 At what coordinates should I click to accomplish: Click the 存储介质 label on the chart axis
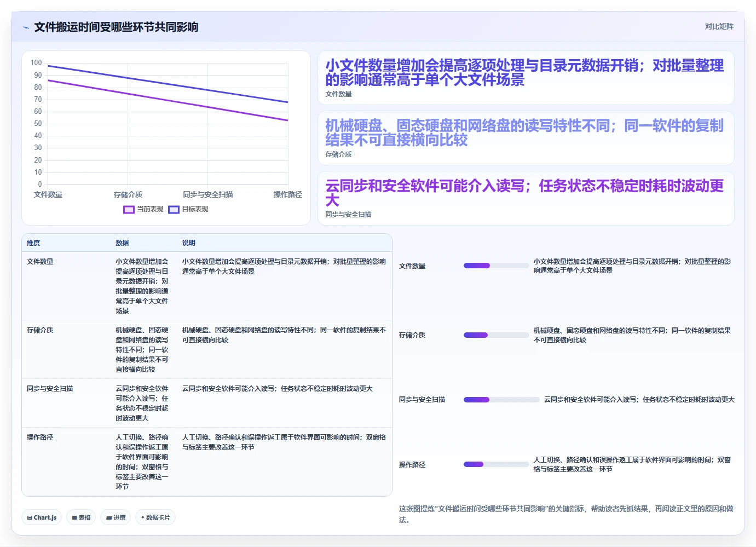pos(128,194)
